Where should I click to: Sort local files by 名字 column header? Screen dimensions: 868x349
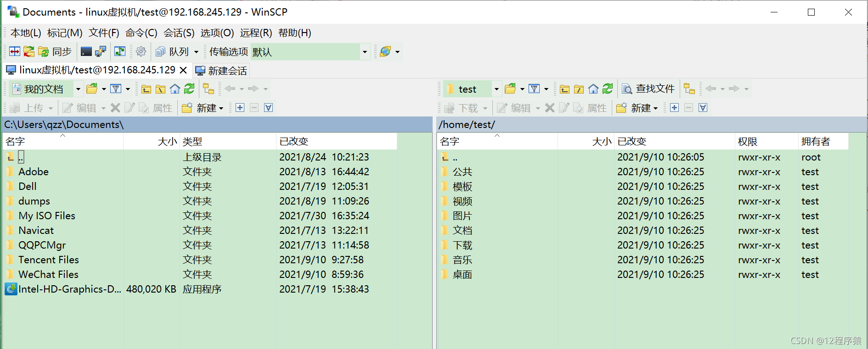tap(63, 141)
